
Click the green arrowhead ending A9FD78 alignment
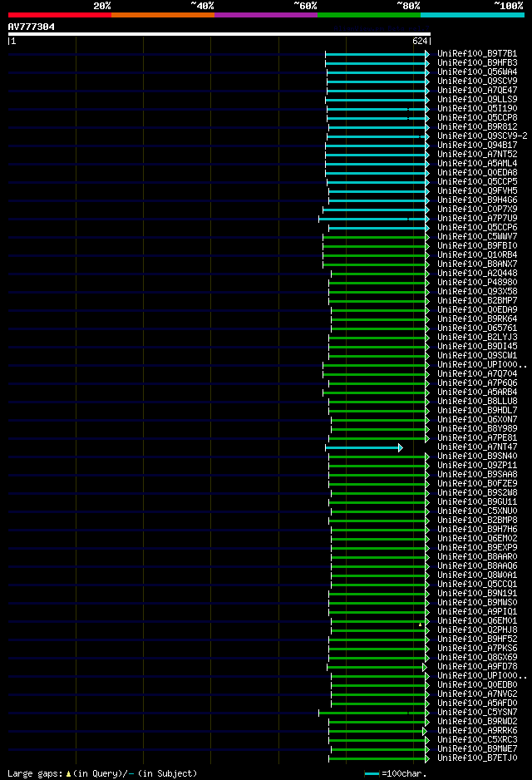[424, 668]
